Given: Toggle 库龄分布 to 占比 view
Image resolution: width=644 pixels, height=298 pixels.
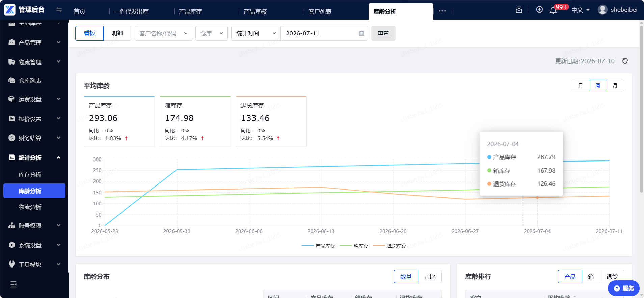Looking at the screenshot, I should click(430, 277).
